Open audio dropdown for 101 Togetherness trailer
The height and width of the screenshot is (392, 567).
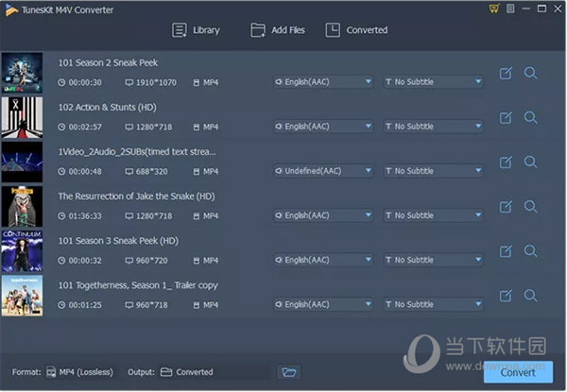coord(323,304)
